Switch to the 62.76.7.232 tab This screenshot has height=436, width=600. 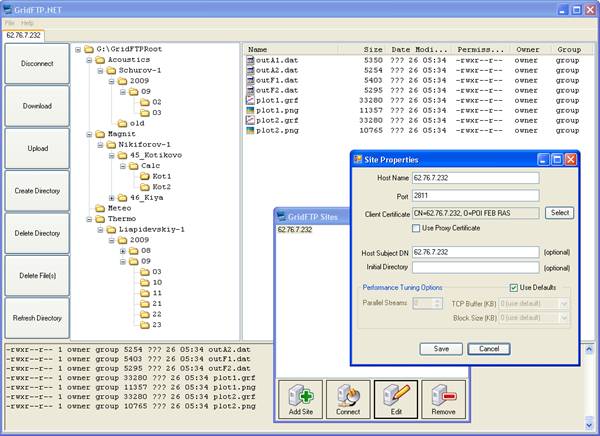23,35
